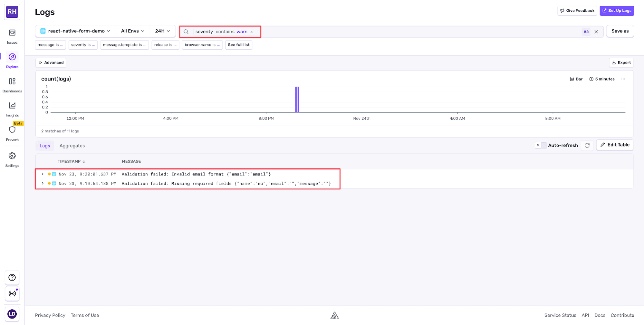This screenshot has height=325, width=644.
Task: Switch to the Aggregates tab
Action: (72, 146)
